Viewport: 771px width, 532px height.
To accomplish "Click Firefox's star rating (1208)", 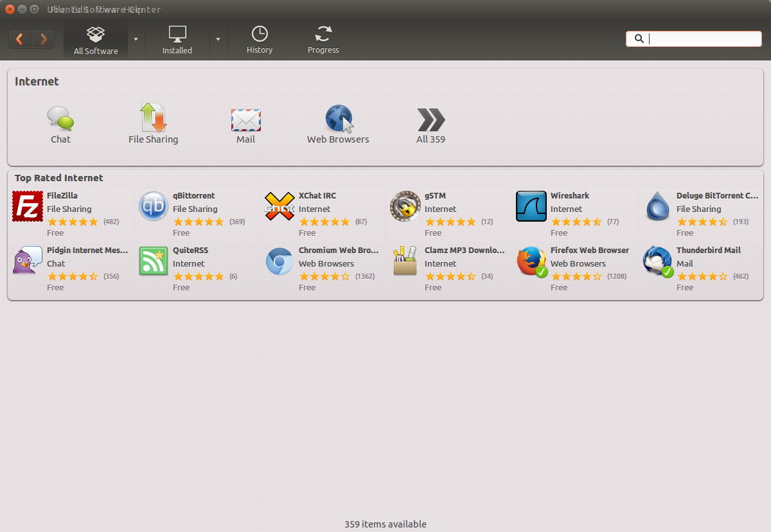I will (576, 276).
